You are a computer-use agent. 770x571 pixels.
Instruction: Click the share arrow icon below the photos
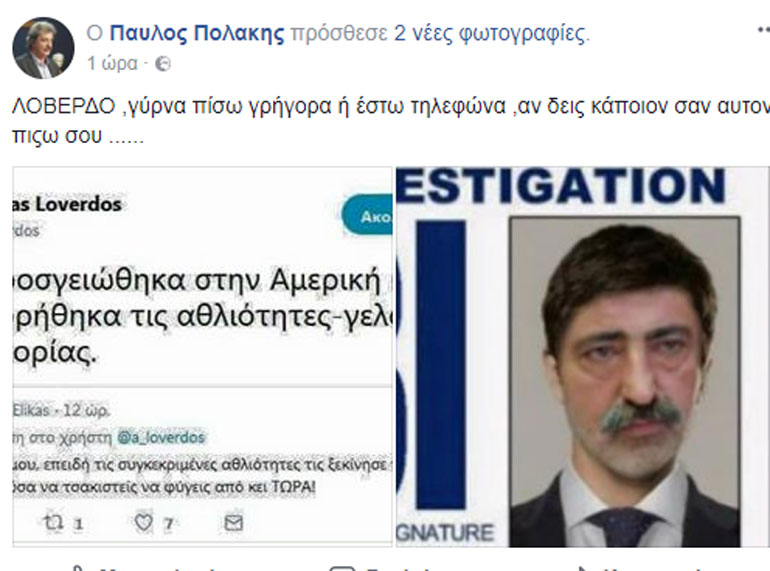[x=584, y=569]
